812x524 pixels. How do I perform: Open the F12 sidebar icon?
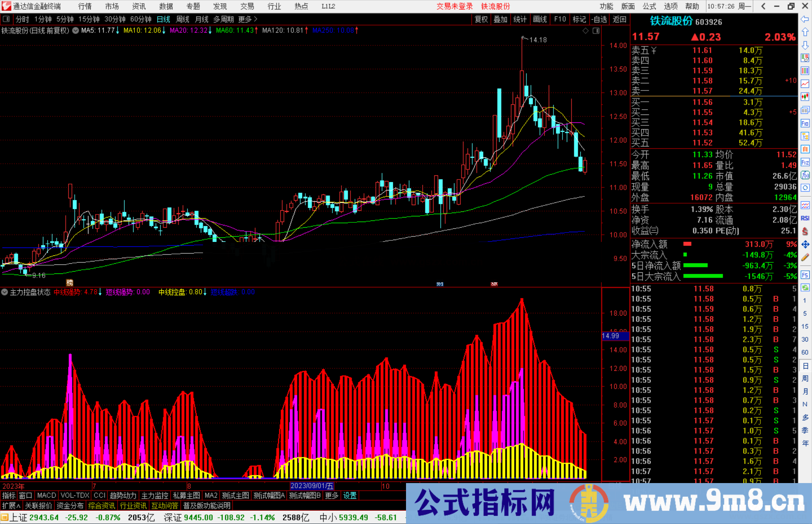click(805, 162)
